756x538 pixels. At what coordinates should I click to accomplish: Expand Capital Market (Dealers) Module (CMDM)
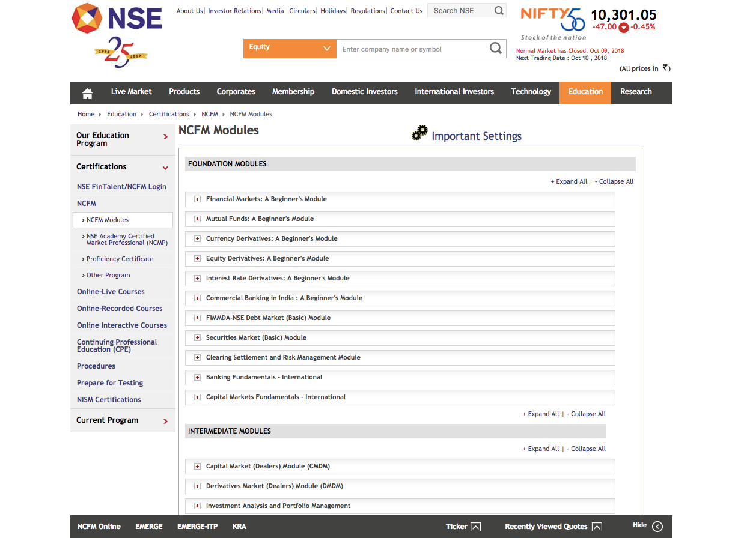(197, 466)
